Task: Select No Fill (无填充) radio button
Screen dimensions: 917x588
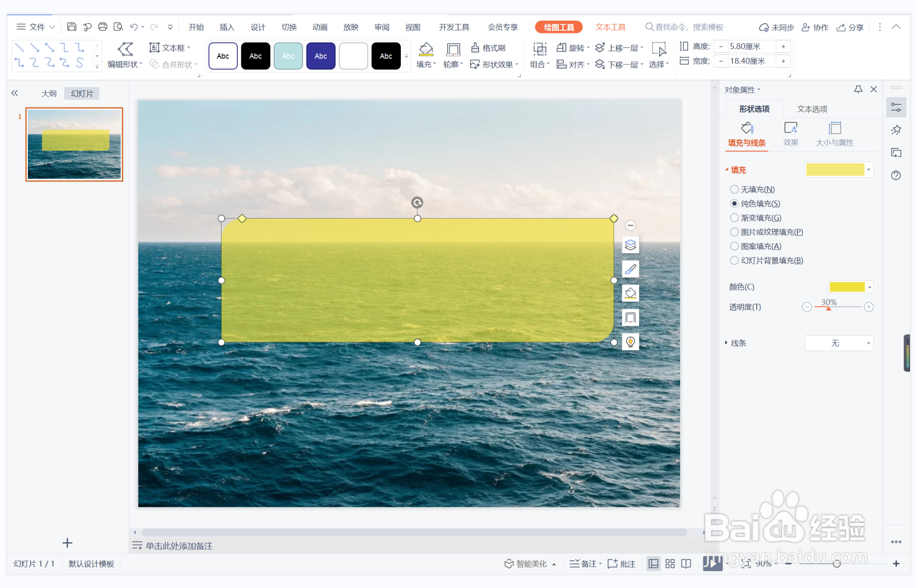Action: point(734,189)
